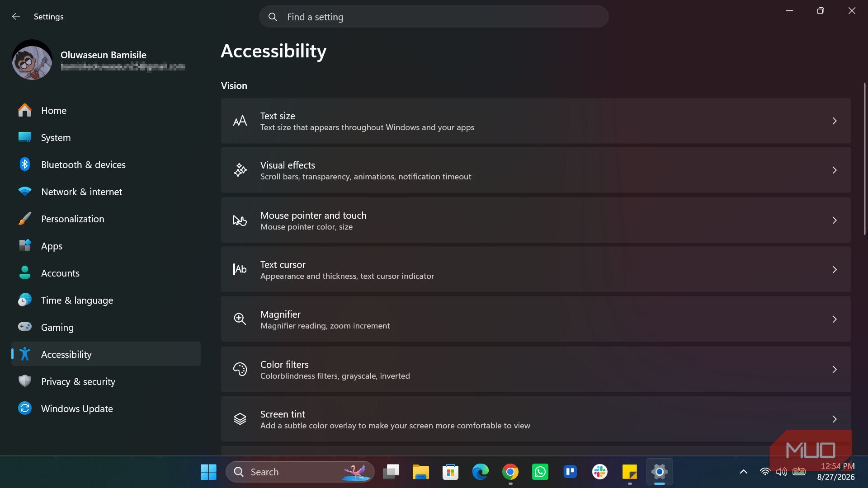
Task: Click the Text size AA icon
Action: coord(240,121)
